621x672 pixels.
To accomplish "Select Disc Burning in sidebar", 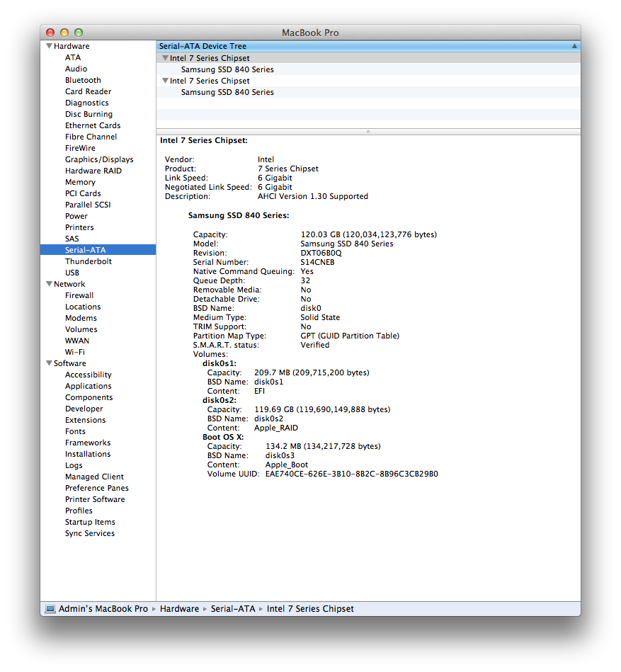I will pos(89,114).
